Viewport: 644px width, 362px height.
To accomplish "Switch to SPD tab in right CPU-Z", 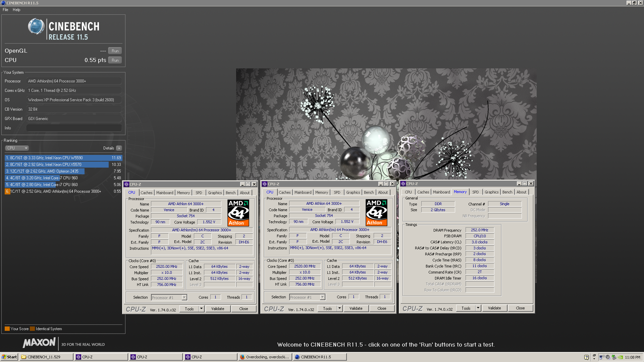I will click(x=476, y=192).
